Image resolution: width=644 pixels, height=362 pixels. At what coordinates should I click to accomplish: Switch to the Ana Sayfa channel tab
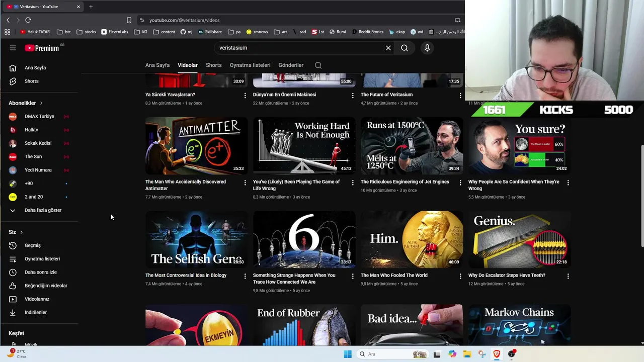click(157, 65)
